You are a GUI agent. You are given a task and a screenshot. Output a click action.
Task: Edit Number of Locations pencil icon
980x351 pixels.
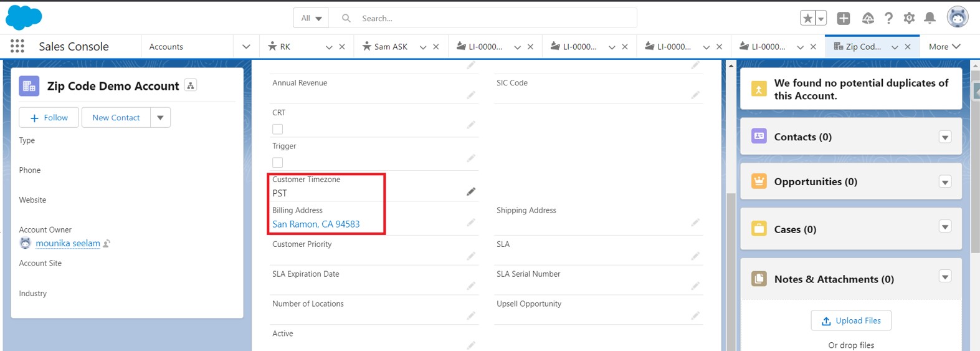[x=471, y=316]
